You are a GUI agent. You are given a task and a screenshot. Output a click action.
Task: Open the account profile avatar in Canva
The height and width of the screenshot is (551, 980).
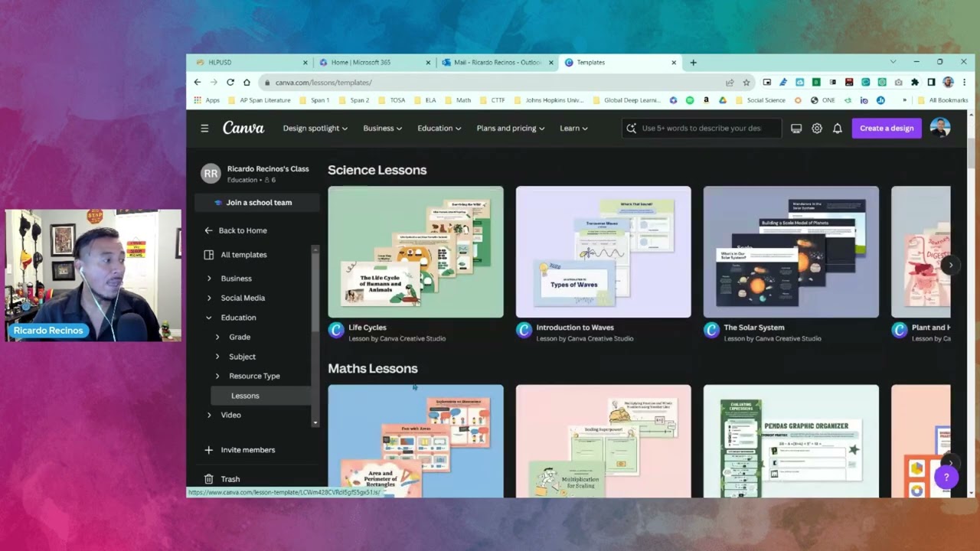(x=940, y=128)
